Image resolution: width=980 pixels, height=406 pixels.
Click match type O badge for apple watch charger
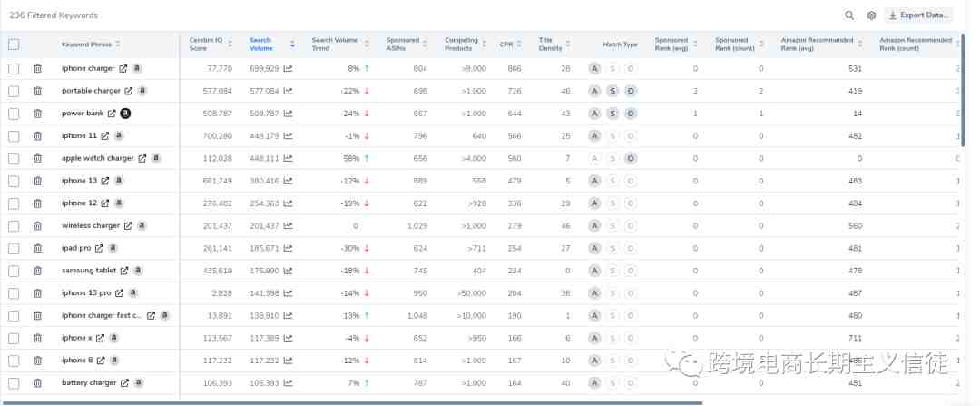pyautogui.click(x=631, y=158)
